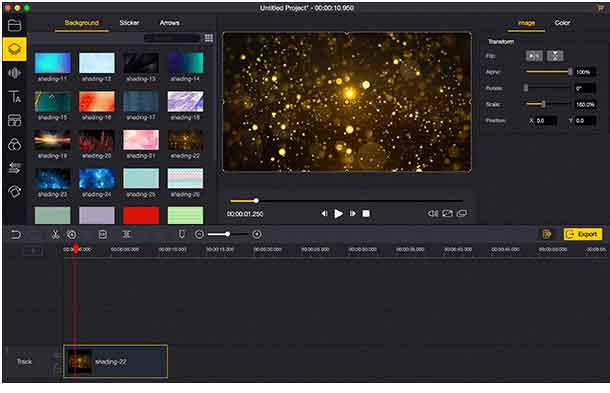The height and width of the screenshot is (393, 610).
Task: Switch to the Image properties tab
Action: pyautogui.click(x=526, y=23)
